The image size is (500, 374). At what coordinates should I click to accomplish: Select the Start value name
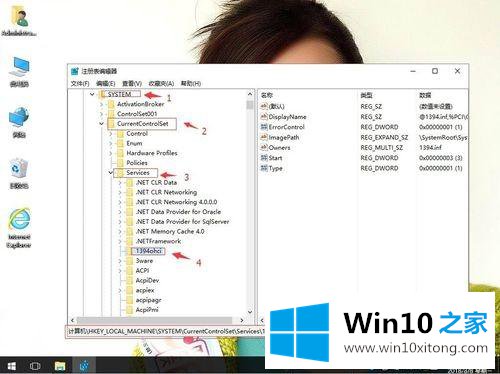pos(275,158)
